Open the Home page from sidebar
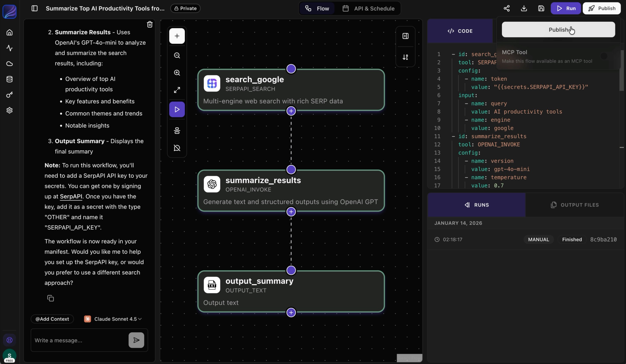Viewport: 626px width, 364px height. (10, 33)
